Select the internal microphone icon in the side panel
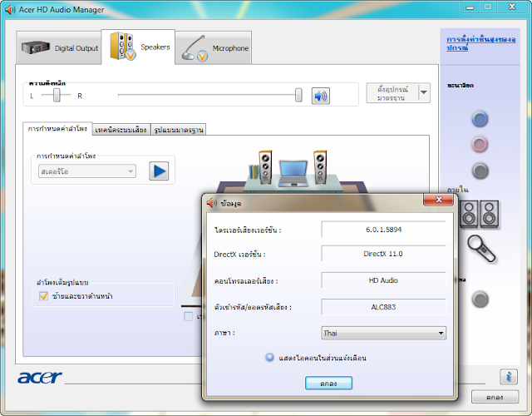Screen dimensions: 532x416 480,249
